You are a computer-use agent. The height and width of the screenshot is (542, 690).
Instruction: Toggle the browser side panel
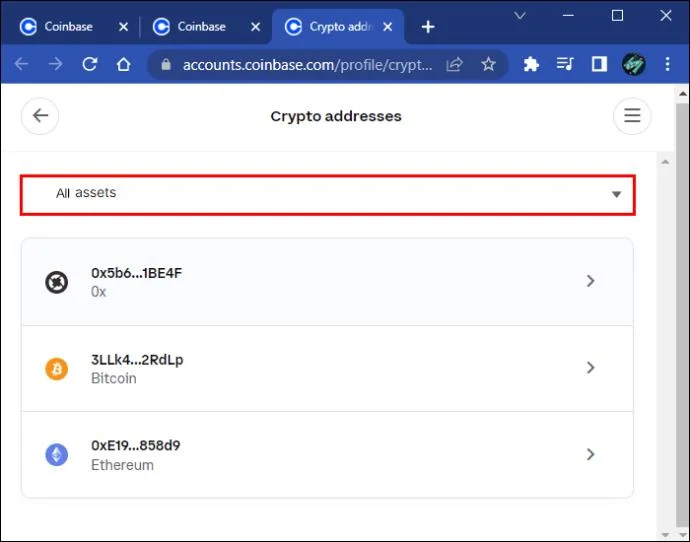pyautogui.click(x=599, y=64)
